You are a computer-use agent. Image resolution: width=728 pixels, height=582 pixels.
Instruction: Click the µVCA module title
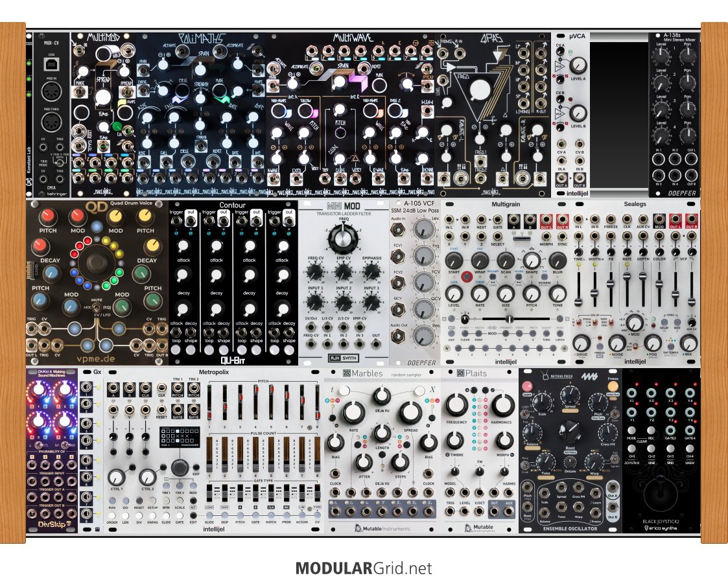(x=577, y=36)
